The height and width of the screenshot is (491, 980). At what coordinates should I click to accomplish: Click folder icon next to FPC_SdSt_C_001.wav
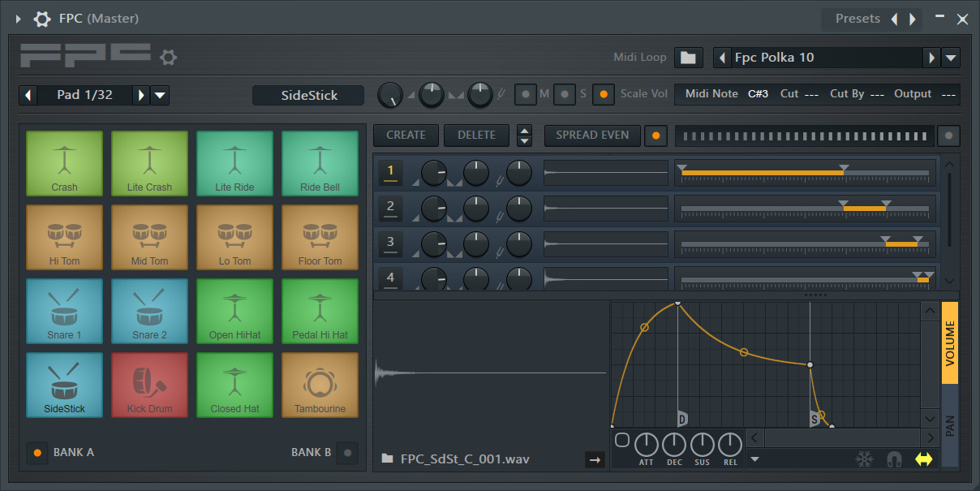point(388,459)
